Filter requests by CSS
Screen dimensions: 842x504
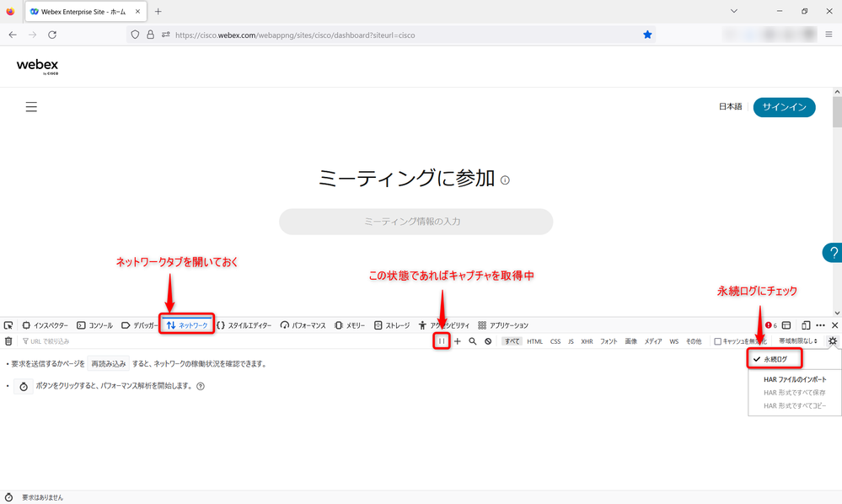point(555,341)
